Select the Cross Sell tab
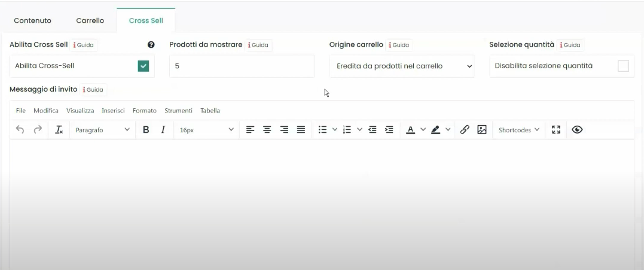This screenshot has height=270, width=644. pos(146,20)
